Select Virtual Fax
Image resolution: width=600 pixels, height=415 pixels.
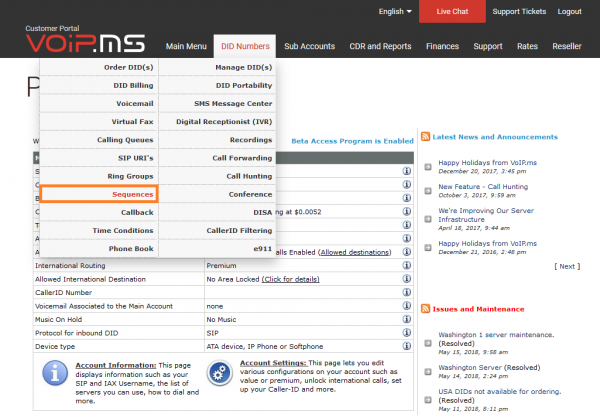99,122
